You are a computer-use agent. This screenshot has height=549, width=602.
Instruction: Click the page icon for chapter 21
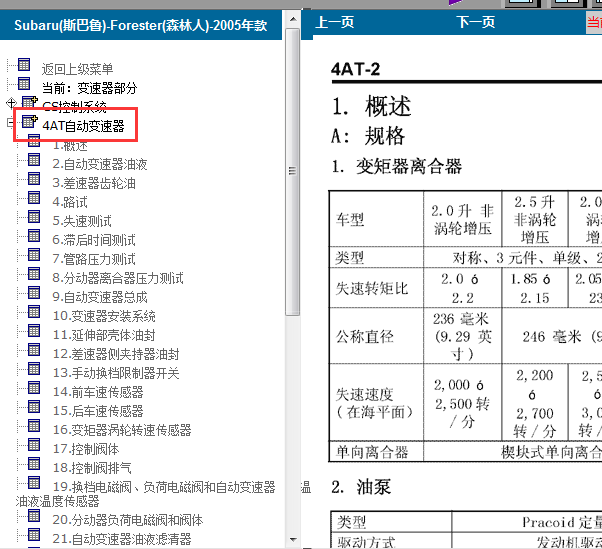(x=34, y=534)
